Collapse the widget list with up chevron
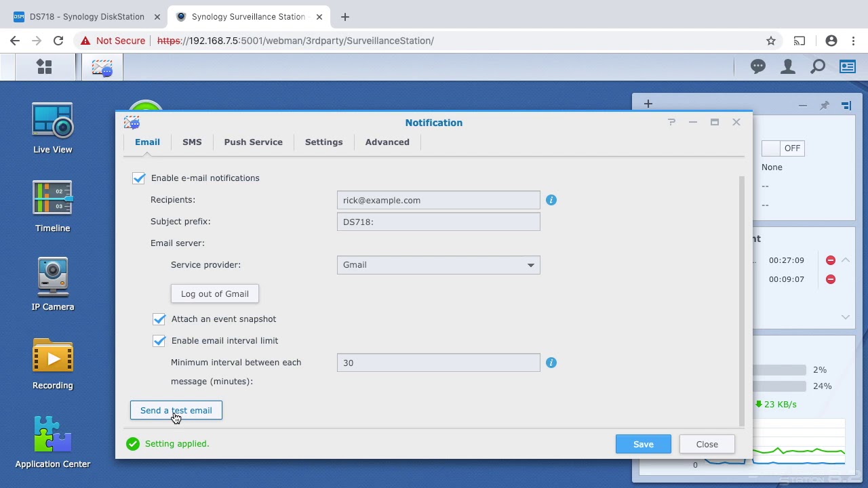 tap(846, 260)
